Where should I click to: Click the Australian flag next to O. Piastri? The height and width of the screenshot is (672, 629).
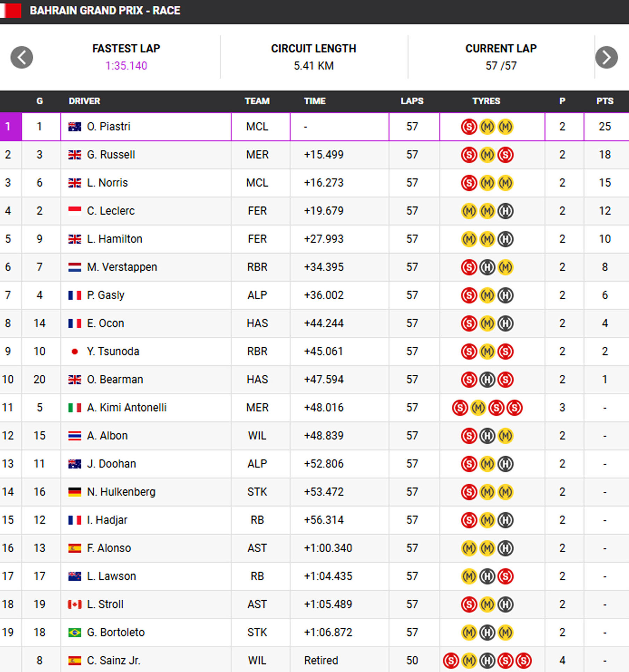[x=74, y=126]
